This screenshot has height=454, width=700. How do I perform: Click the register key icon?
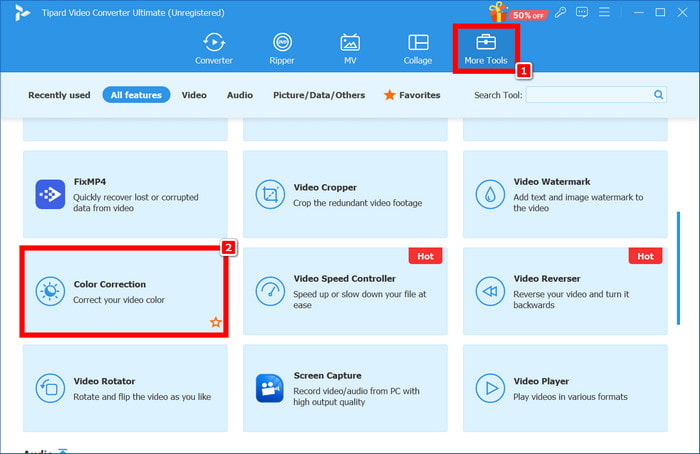point(560,12)
